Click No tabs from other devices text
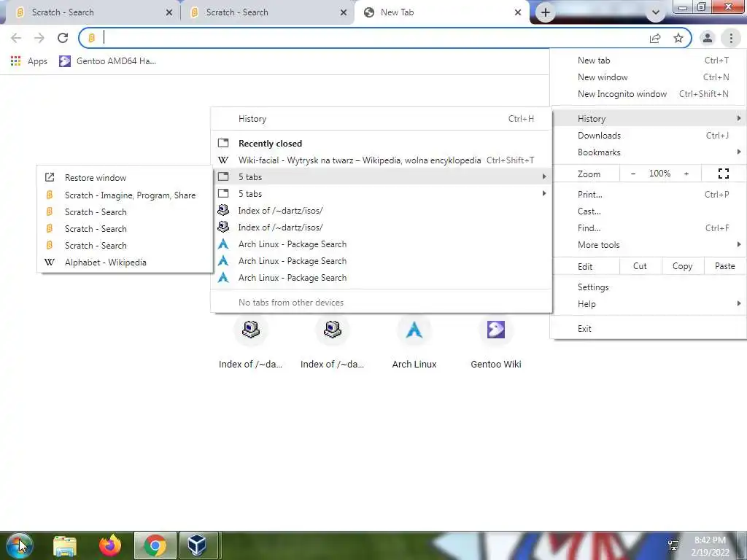This screenshot has width=747, height=560. point(291,303)
